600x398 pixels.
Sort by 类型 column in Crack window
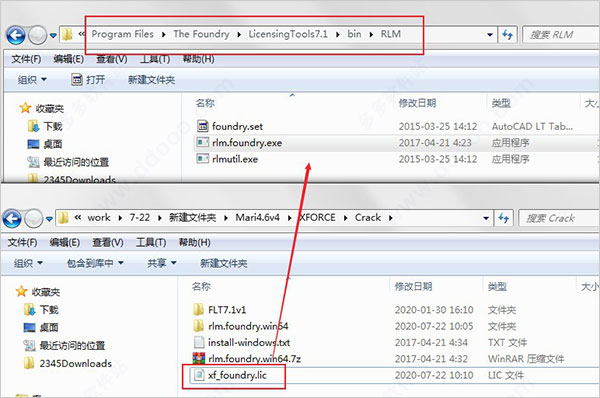[497, 286]
